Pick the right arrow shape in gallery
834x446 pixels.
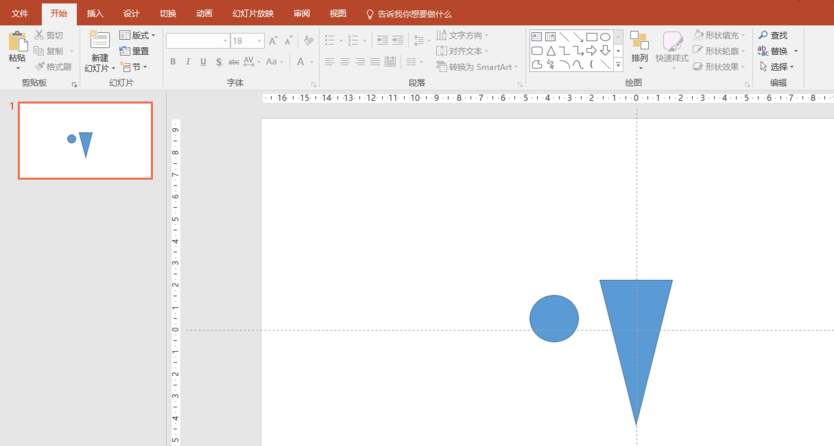tap(591, 51)
